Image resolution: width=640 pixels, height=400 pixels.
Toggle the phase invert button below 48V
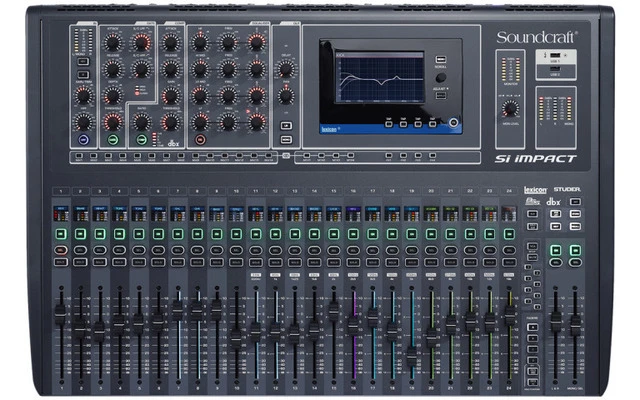pos(83,75)
